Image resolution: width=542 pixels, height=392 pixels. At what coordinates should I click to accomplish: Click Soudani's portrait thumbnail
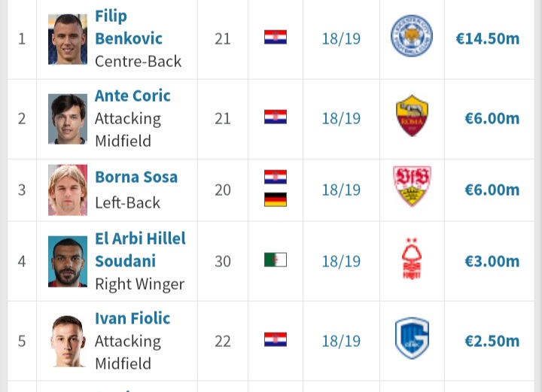(x=68, y=261)
